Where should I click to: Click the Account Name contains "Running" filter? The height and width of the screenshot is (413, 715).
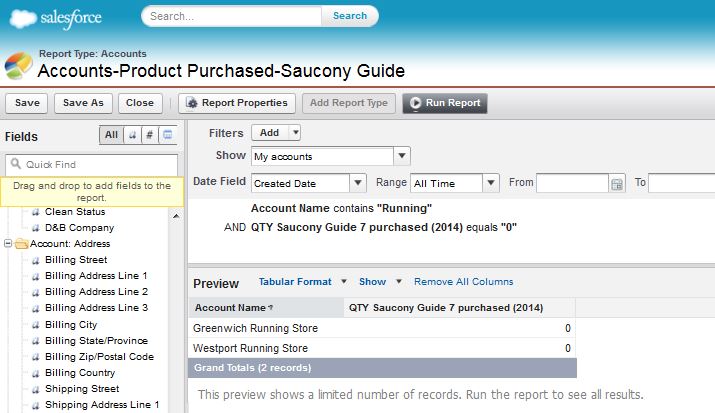coord(341,208)
